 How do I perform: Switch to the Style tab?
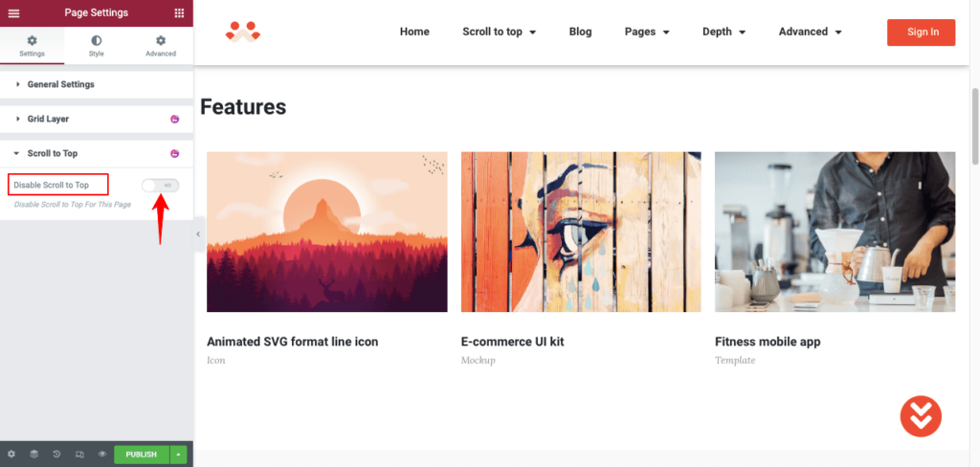97,46
